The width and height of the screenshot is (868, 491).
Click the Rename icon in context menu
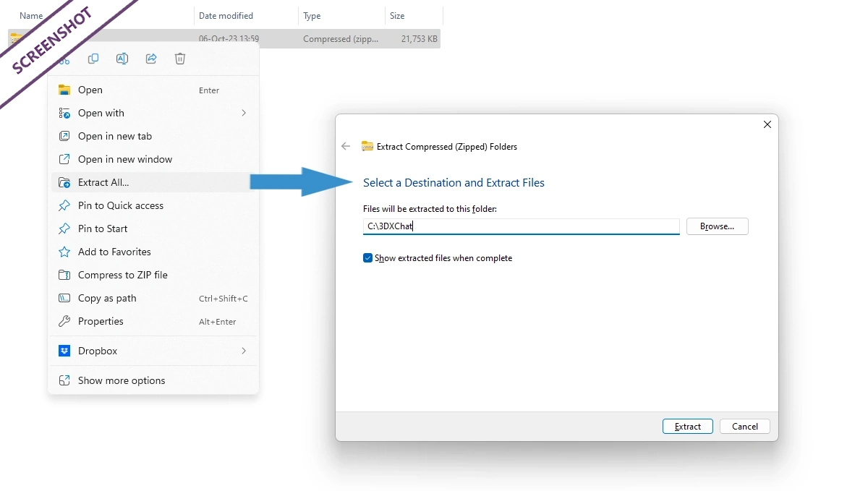click(122, 59)
